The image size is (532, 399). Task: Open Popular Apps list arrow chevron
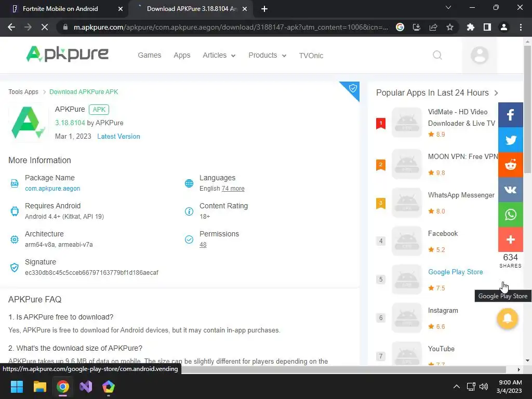click(x=496, y=92)
